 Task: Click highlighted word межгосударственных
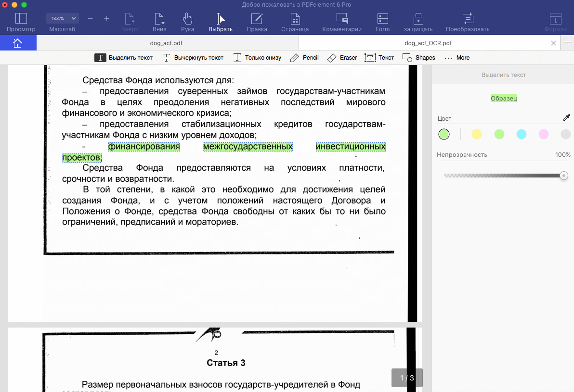pos(248,147)
